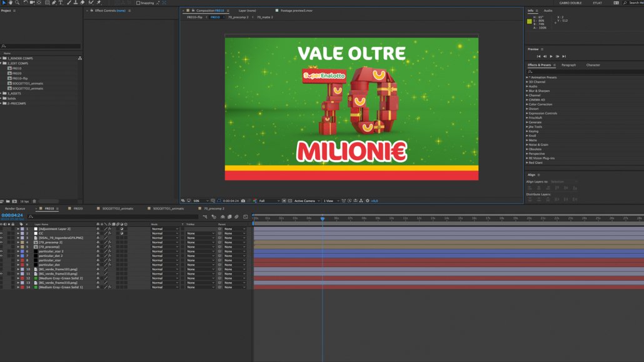Viewport: 644px width, 362px height.
Task: Collapse the 2_EDIT COMPS folder
Action: (x=1, y=63)
